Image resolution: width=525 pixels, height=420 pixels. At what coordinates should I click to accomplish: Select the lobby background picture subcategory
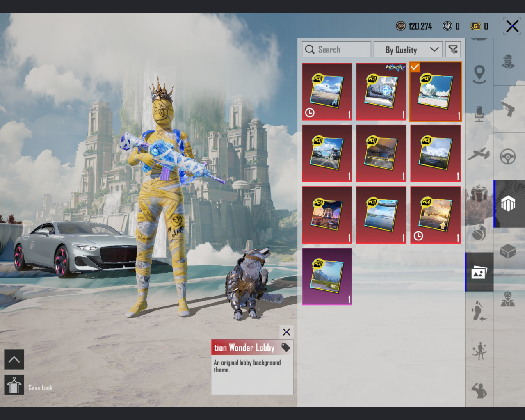479,272
